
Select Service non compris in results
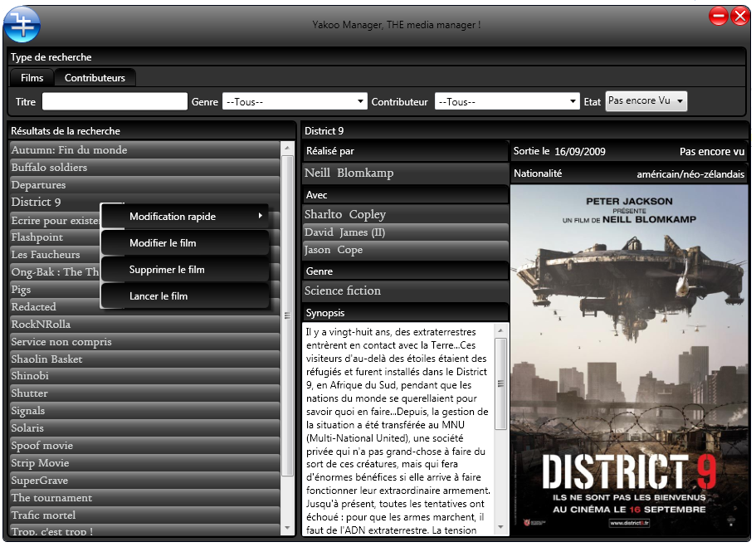144,341
